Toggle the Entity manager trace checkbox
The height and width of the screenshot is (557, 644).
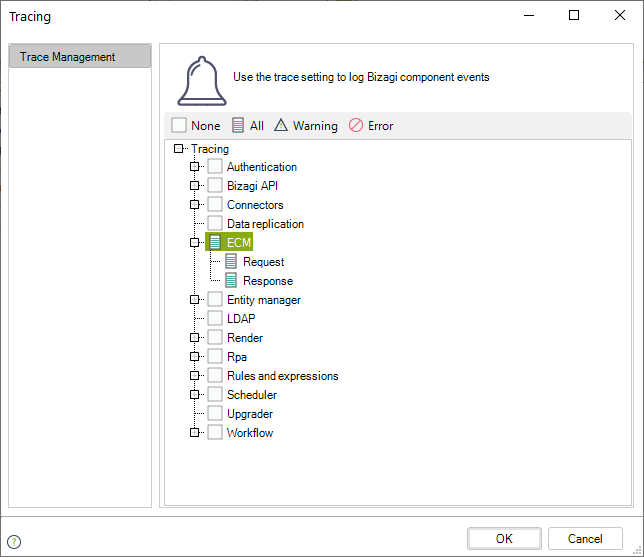coord(215,299)
